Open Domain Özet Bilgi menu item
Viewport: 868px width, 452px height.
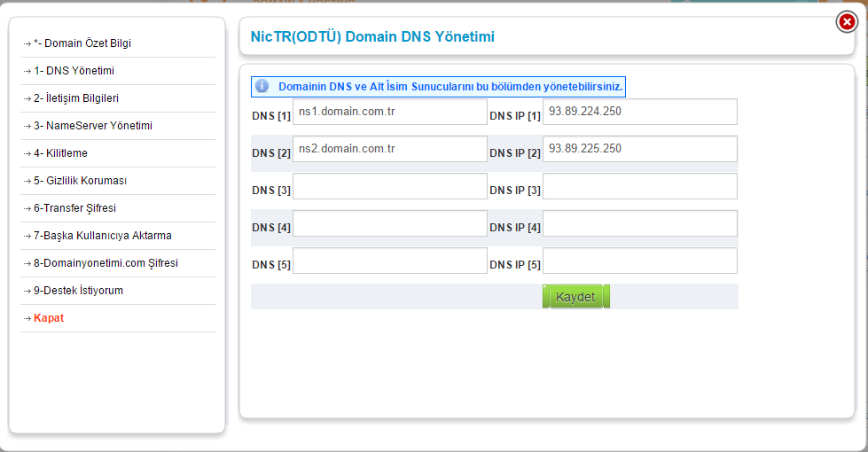(82, 43)
